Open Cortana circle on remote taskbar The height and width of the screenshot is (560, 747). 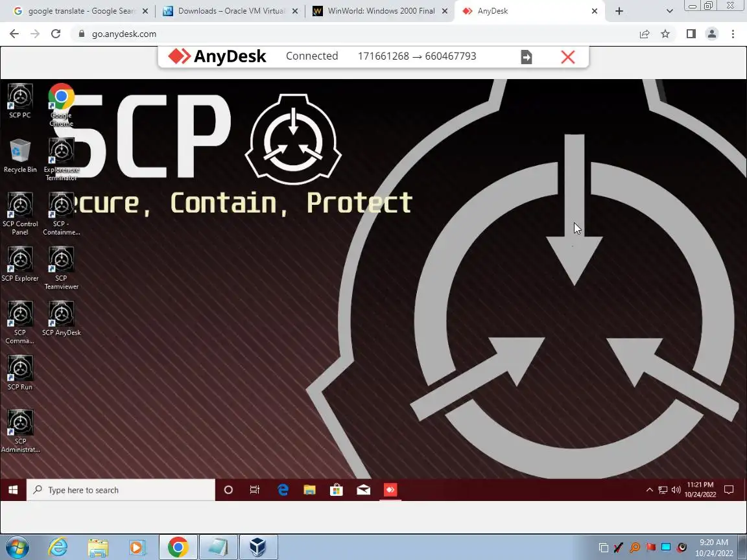pos(228,490)
